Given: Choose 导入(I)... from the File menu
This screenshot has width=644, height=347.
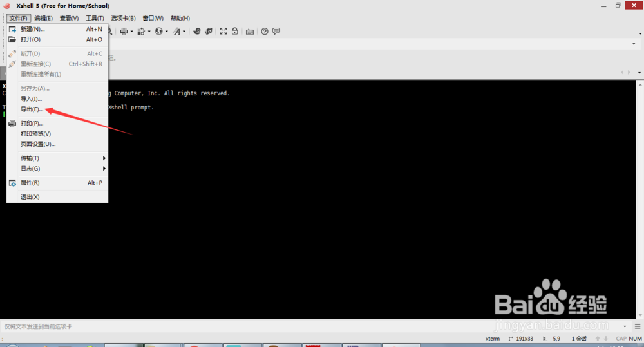Looking at the screenshot, I should tap(57, 99).
